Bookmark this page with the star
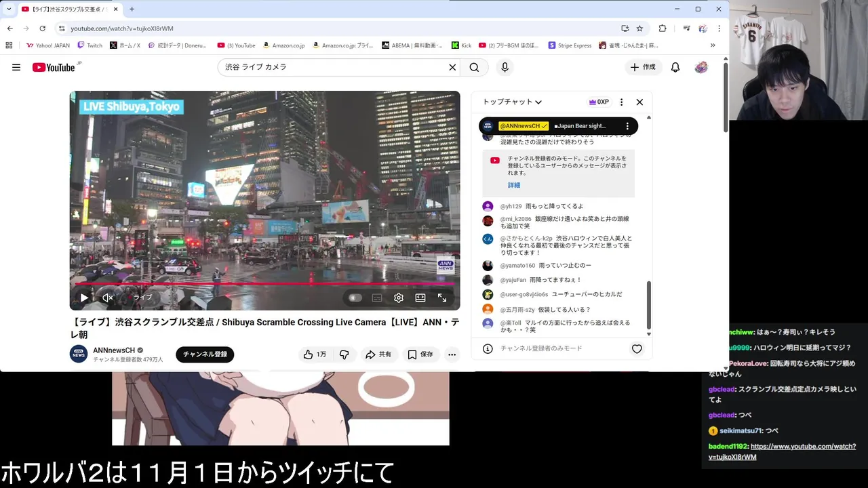868x488 pixels. coord(639,28)
